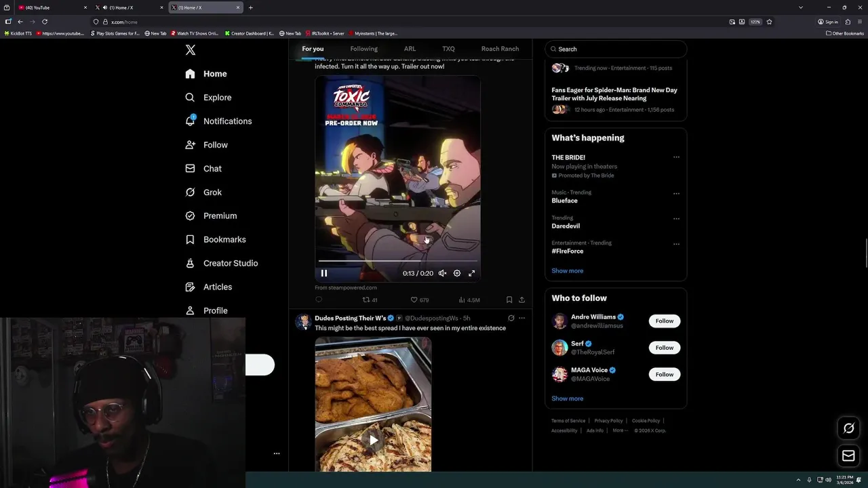Enter fullscreen on the trailer video
The image size is (868, 488).
tap(472, 273)
